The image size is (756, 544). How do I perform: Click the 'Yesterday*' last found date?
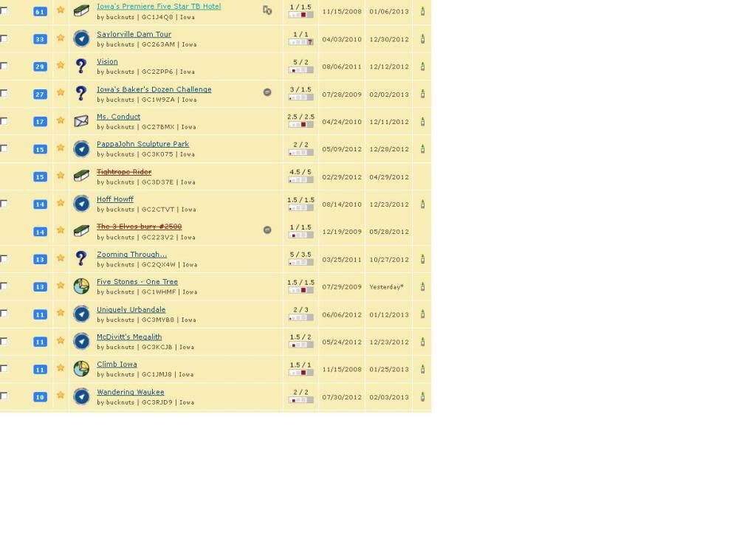click(x=386, y=286)
